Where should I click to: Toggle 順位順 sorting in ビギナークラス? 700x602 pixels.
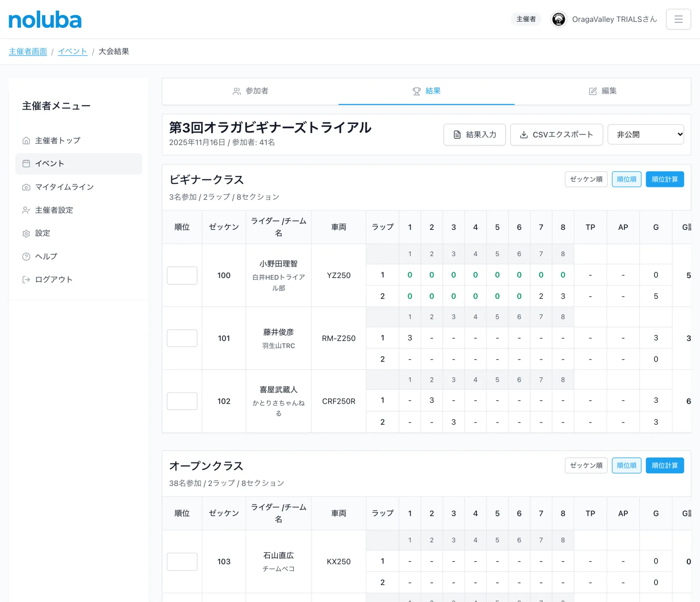[x=626, y=179]
